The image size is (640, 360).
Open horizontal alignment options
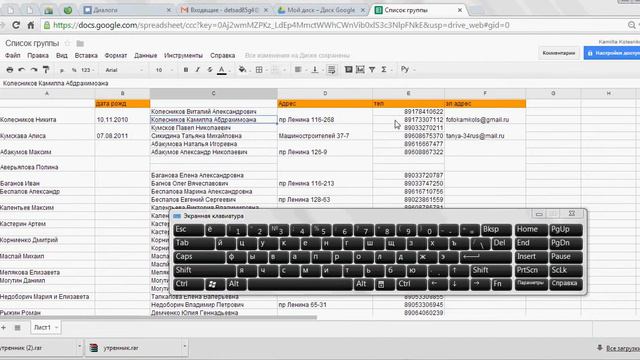(299, 70)
